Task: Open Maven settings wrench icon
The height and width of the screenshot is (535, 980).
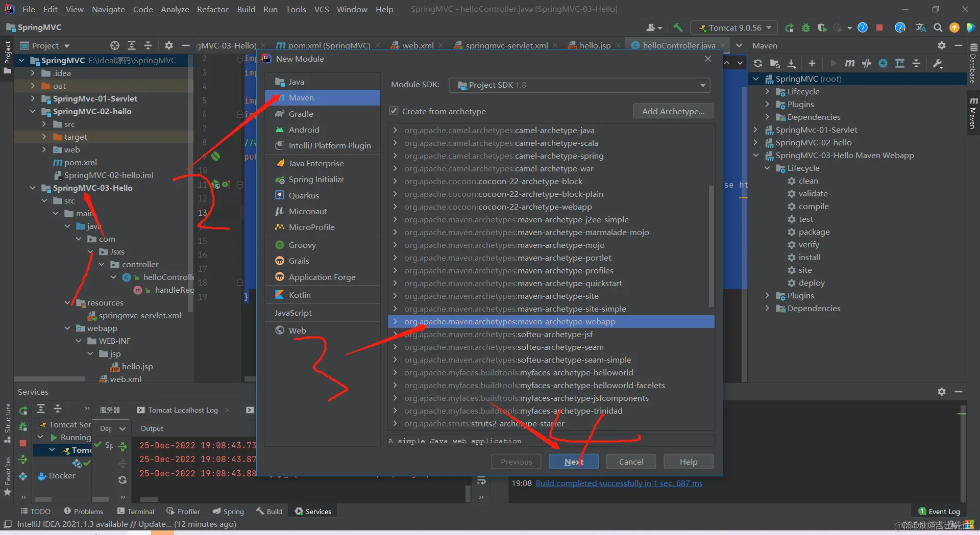Action: [x=938, y=63]
